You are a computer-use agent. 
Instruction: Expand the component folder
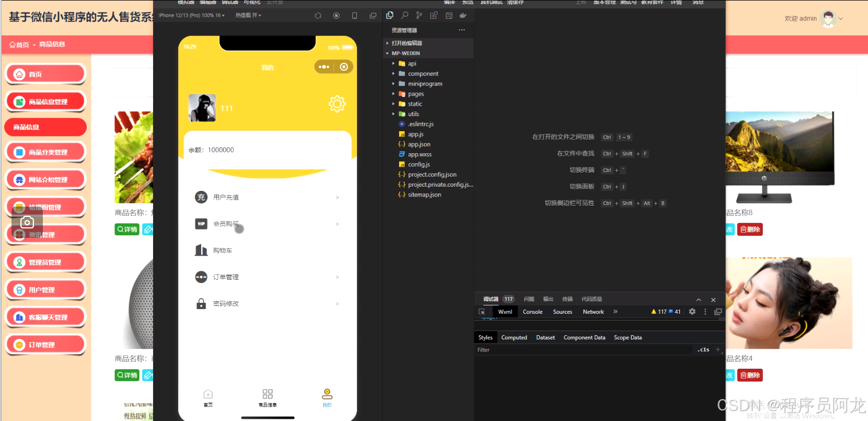pyautogui.click(x=423, y=74)
